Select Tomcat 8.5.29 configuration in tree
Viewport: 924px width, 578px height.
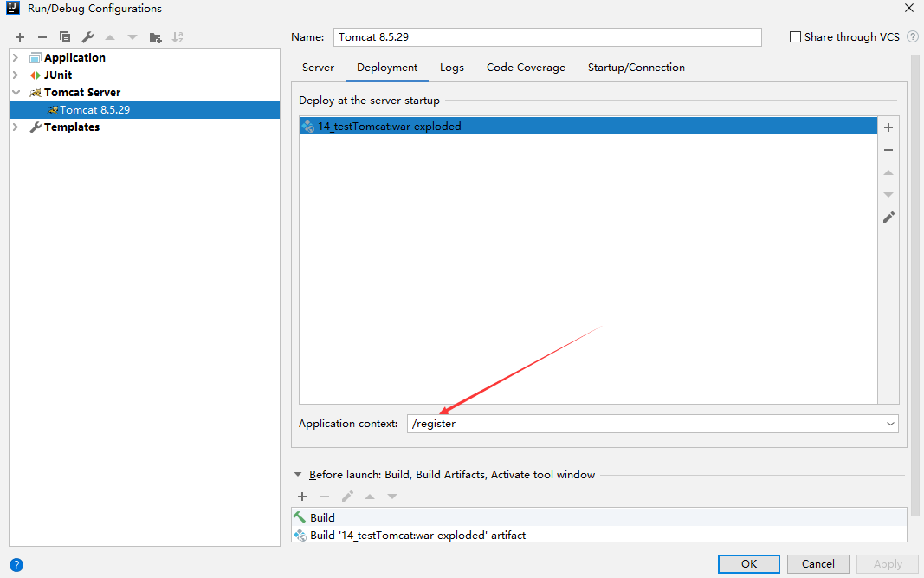(145, 110)
